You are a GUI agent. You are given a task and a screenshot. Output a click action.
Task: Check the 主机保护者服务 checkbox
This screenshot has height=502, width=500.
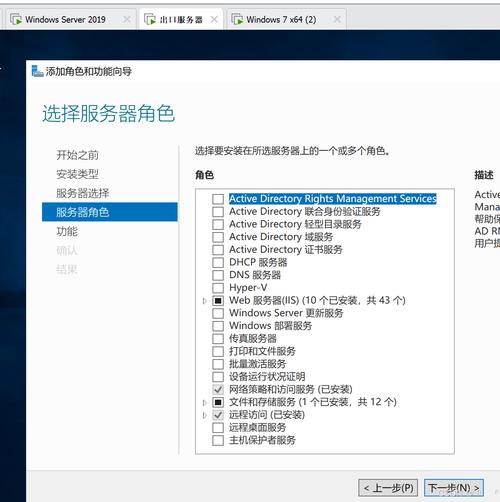[218, 440]
